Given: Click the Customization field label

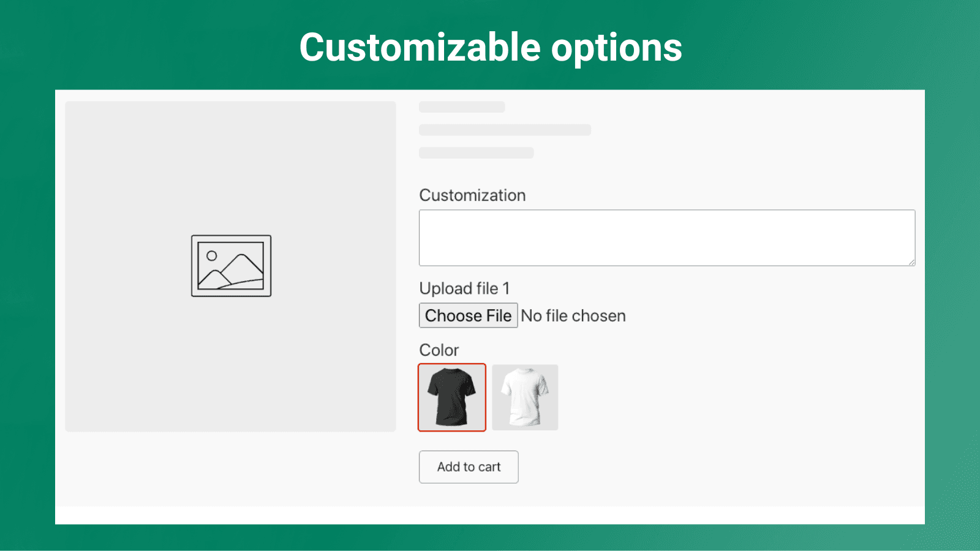Looking at the screenshot, I should (472, 195).
